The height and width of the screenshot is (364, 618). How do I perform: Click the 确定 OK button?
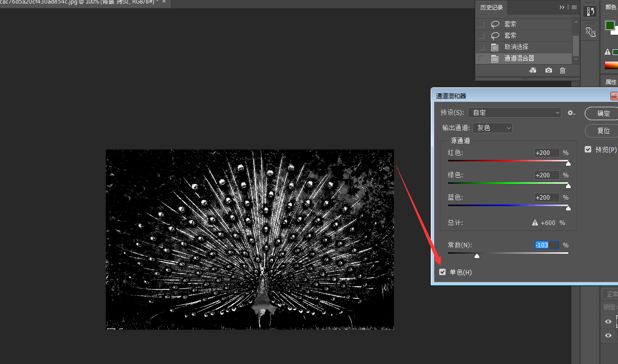603,113
